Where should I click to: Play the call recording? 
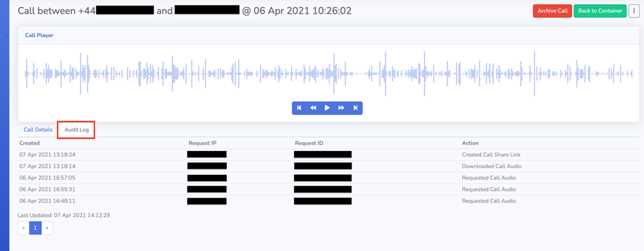tap(327, 108)
